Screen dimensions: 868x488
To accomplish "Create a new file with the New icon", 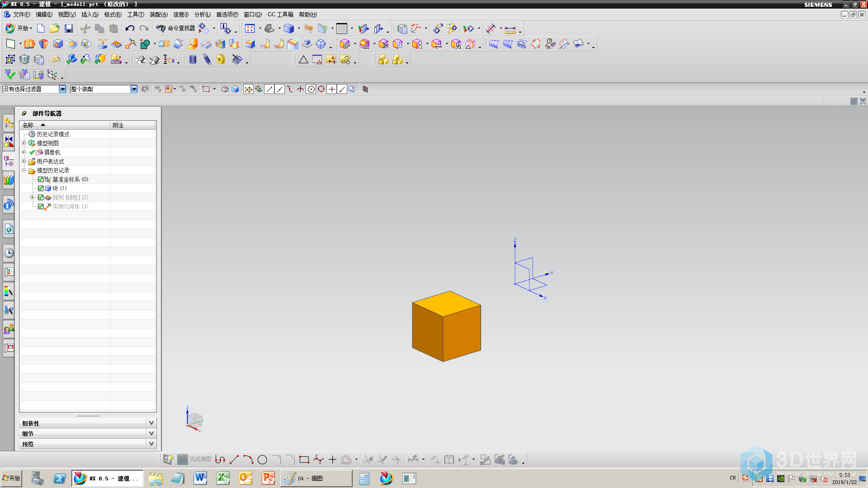I will point(41,28).
